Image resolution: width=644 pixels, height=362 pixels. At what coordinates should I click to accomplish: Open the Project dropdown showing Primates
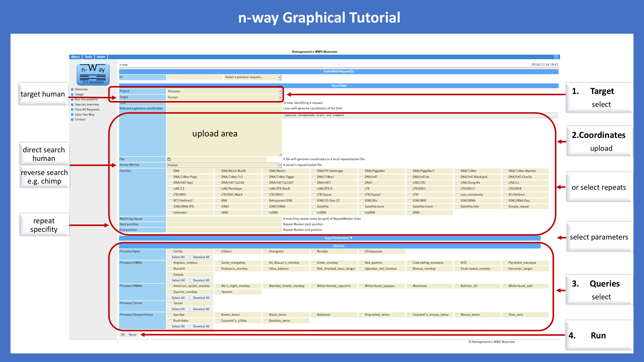coord(224,91)
